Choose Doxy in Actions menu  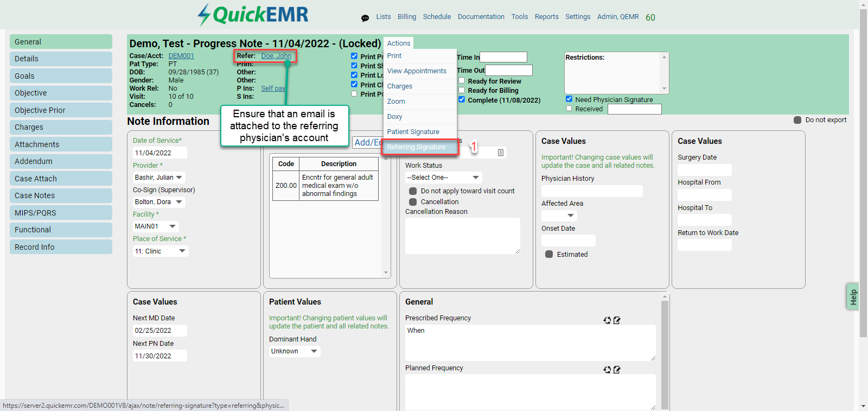pos(420,117)
